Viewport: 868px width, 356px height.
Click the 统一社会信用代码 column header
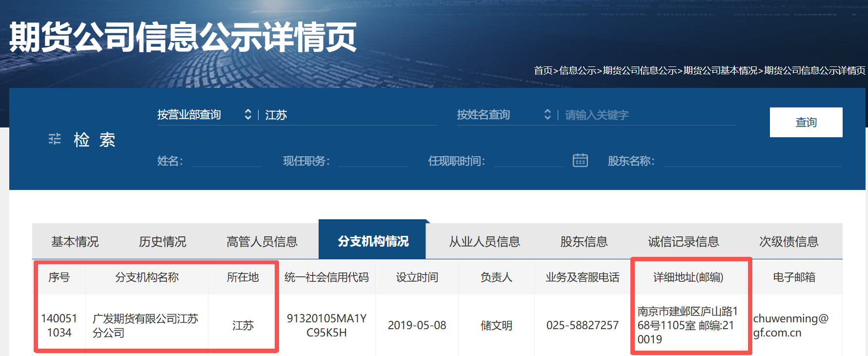coord(326,277)
